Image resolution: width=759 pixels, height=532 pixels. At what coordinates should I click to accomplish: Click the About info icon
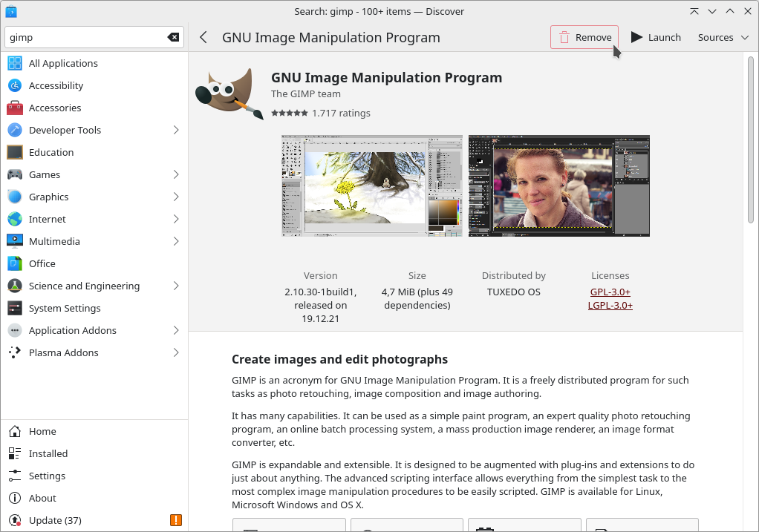(x=15, y=498)
